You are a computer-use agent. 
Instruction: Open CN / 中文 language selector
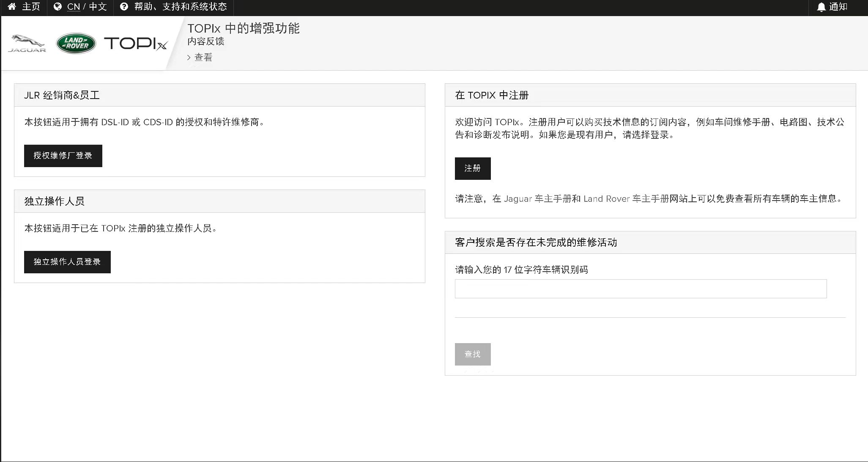[87, 7]
